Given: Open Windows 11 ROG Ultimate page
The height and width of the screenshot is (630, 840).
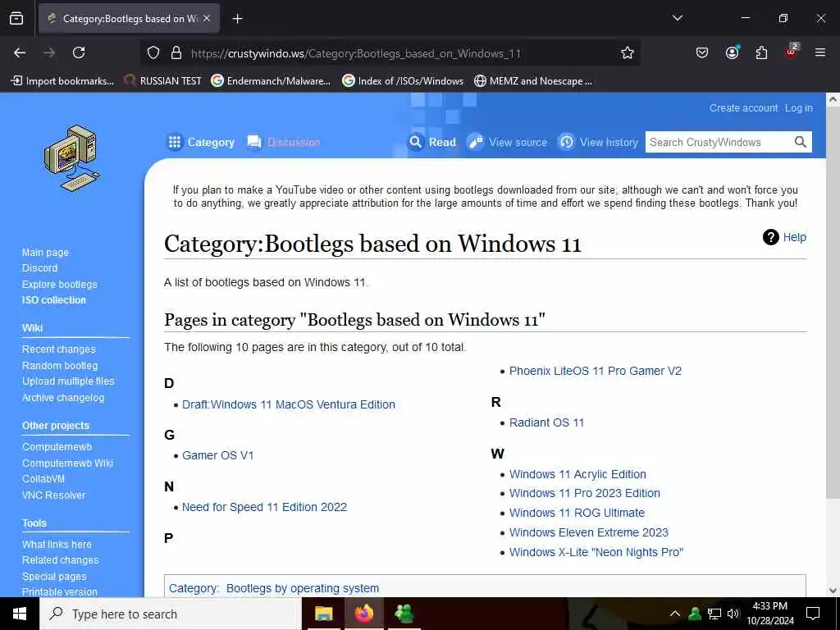Looking at the screenshot, I should point(577,513).
